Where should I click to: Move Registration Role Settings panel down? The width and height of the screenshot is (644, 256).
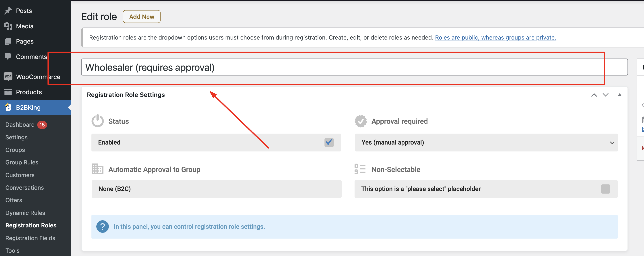[x=605, y=95]
